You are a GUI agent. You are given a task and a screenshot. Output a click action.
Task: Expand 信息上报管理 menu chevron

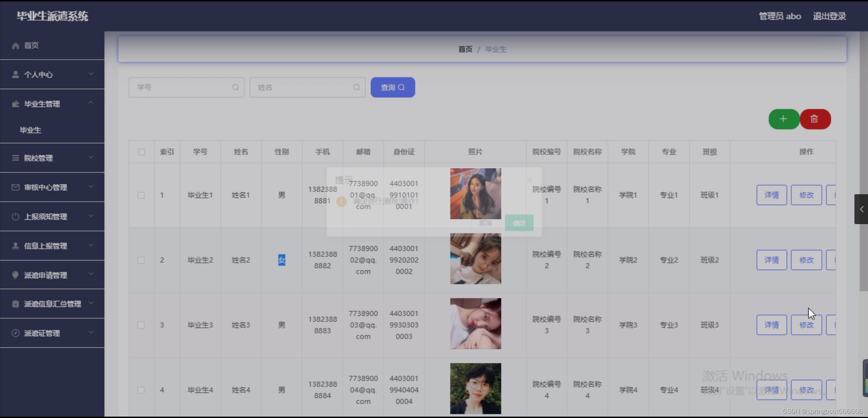click(91, 245)
